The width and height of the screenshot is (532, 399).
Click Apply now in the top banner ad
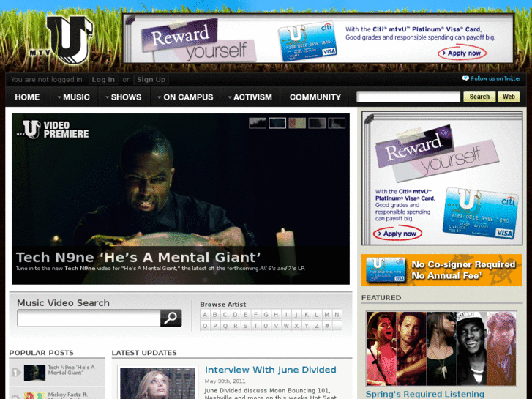point(462,53)
